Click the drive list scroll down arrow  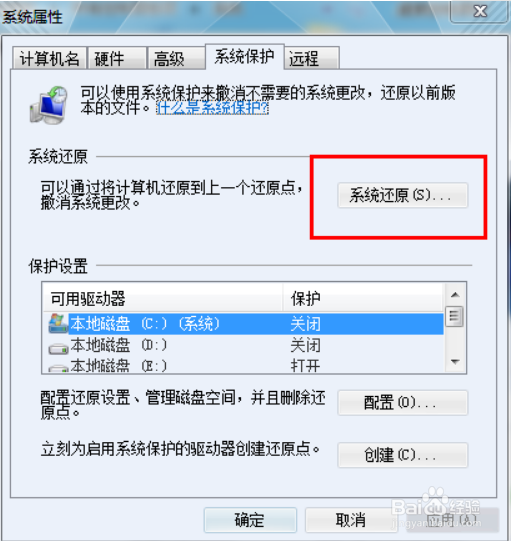pyautogui.click(x=455, y=362)
